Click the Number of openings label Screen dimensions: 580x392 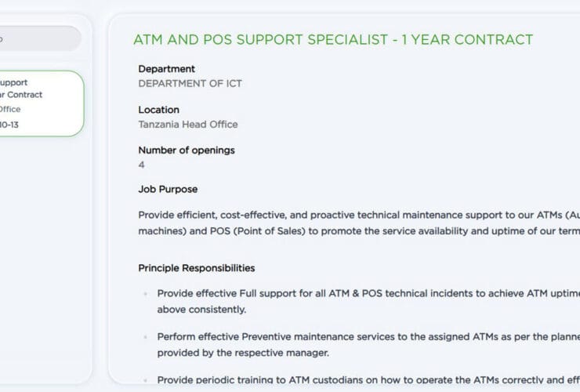[x=187, y=151]
